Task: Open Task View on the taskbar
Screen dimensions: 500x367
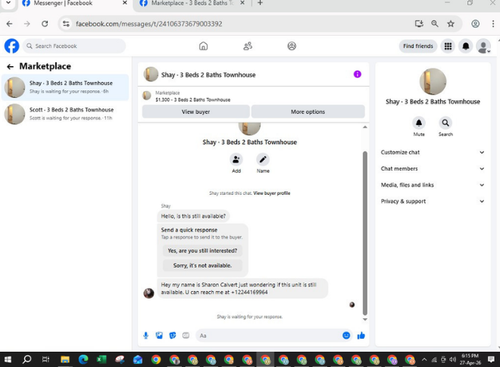Action: [46, 360]
